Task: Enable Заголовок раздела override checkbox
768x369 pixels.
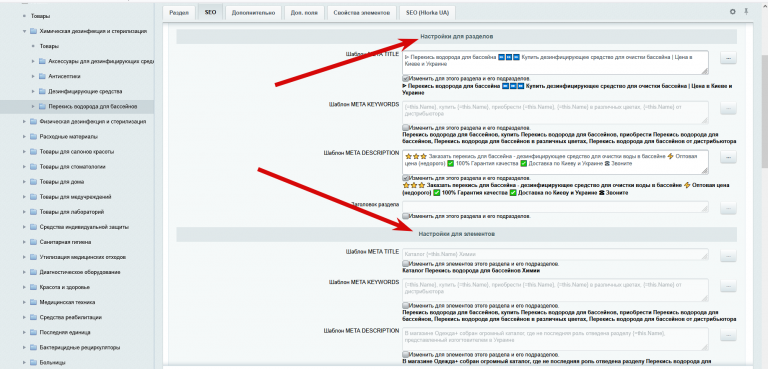Action: (406, 216)
